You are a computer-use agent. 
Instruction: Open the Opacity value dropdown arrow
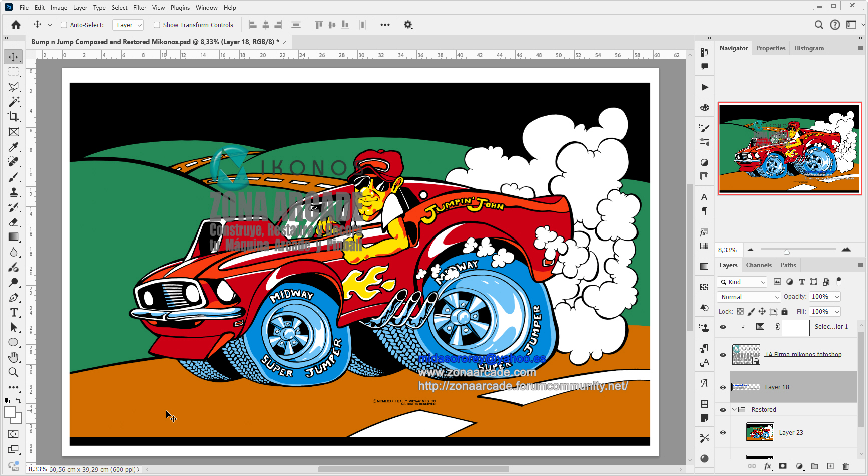pyautogui.click(x=837, y=297)
